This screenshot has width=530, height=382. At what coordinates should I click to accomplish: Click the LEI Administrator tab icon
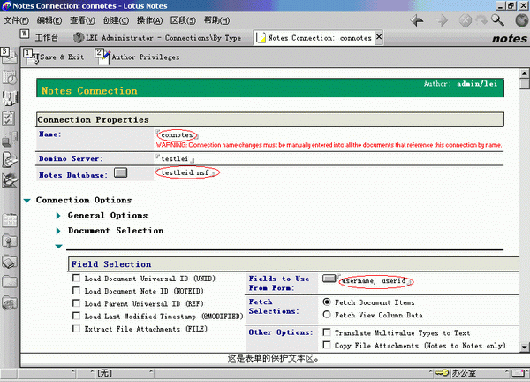pos(78,38)
